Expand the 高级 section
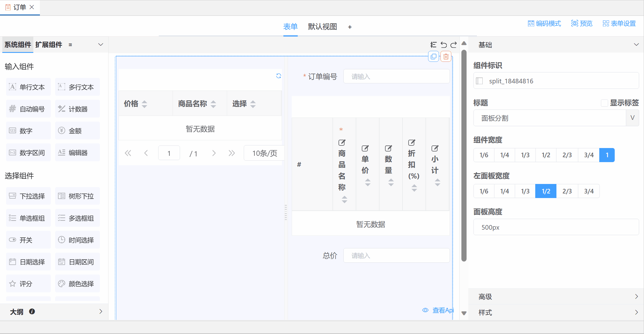The height and width of the screenshot is (334, 644). pyautogui.click(x=636, y=297)
